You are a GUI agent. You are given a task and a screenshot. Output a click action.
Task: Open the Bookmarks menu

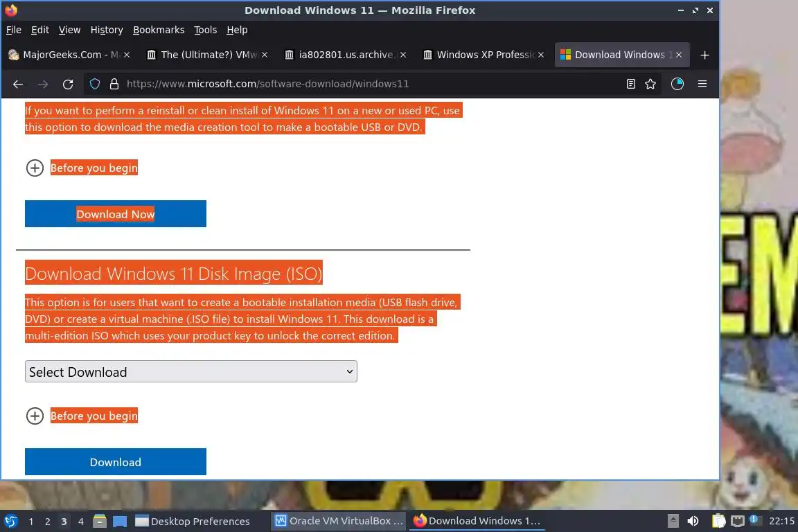tap(159, 30)
